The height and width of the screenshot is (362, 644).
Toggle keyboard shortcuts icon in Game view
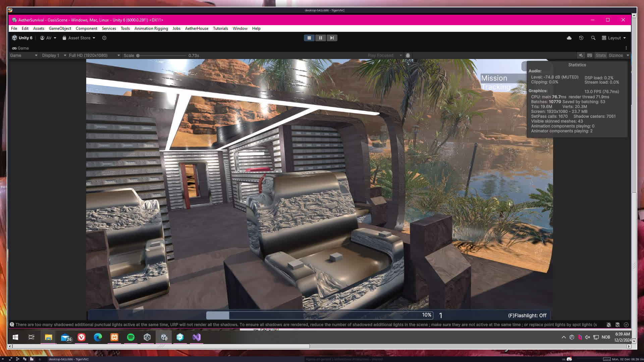click(590, 55)
